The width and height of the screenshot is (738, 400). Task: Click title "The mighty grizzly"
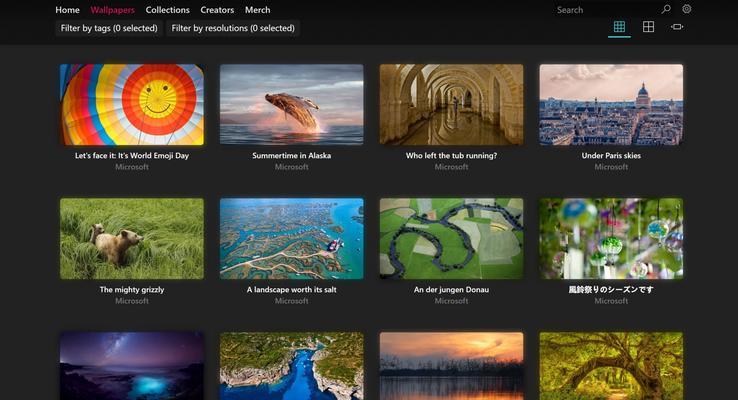coord(132,290)
